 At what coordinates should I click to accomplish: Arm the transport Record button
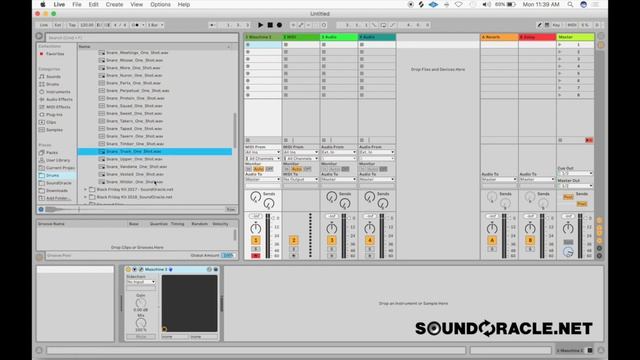[279, 25]
